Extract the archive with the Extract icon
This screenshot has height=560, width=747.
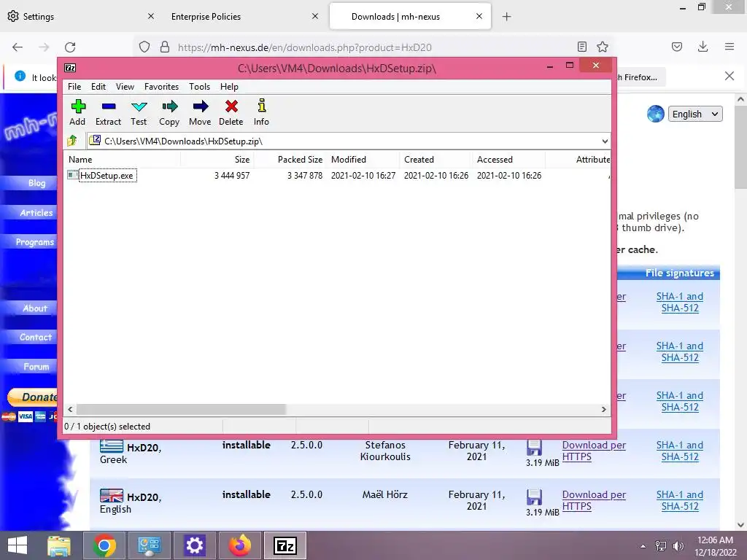(x=109, y=106)
